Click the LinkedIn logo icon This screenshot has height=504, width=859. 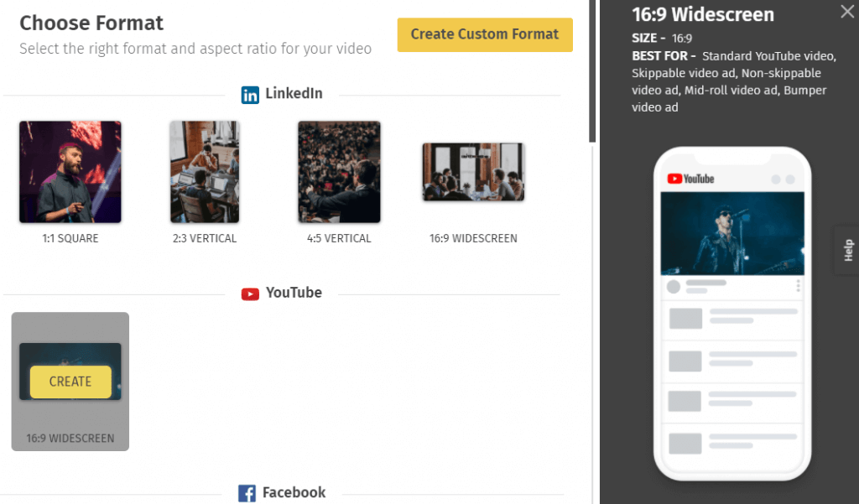pos(250,95)
